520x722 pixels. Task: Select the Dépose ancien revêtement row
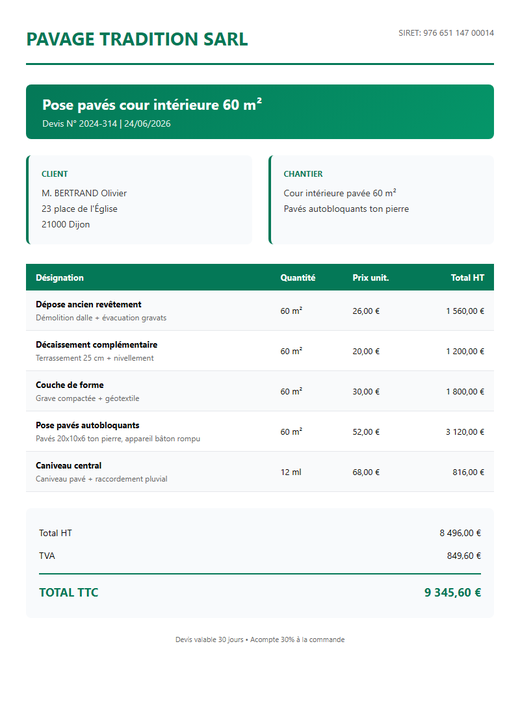point(260,311)
